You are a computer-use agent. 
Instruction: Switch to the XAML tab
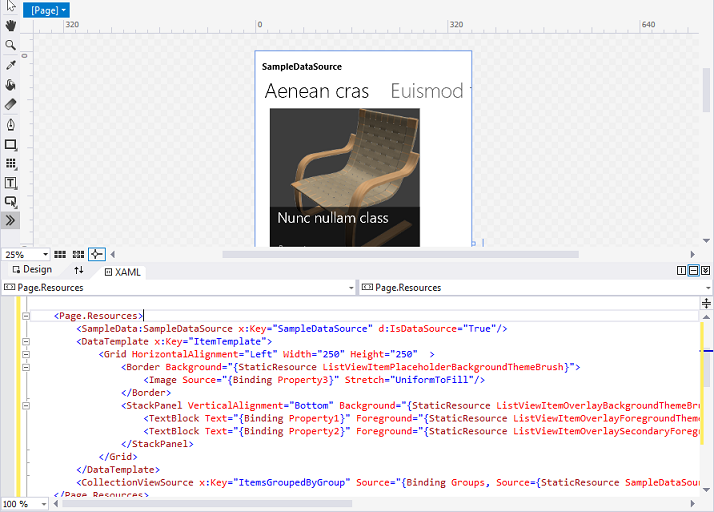tap(123, 272)
